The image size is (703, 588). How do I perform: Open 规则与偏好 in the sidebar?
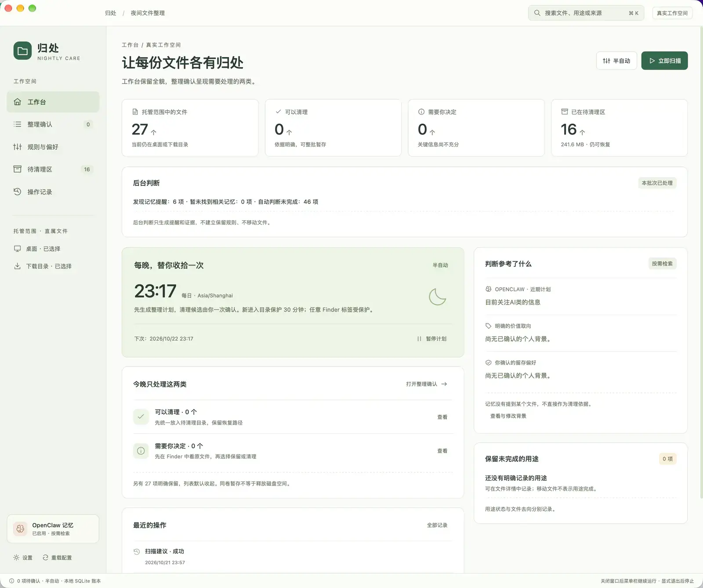[53, 147]
